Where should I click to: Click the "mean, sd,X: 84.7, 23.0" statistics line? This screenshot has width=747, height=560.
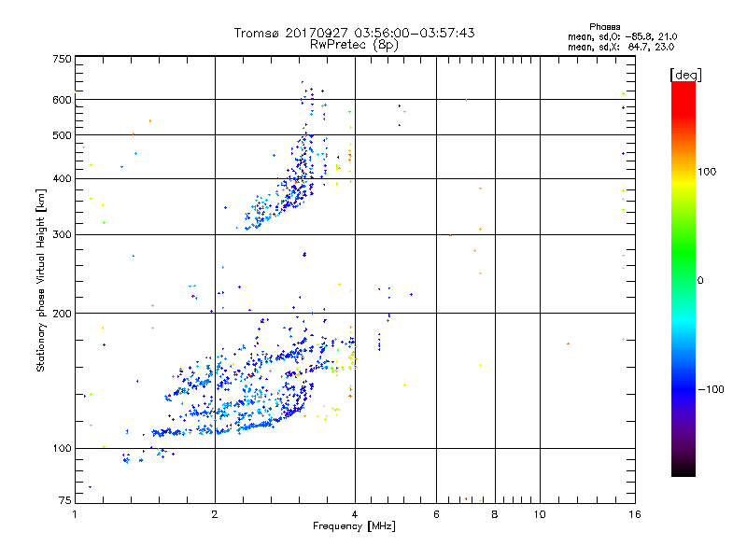pos(621,48)
